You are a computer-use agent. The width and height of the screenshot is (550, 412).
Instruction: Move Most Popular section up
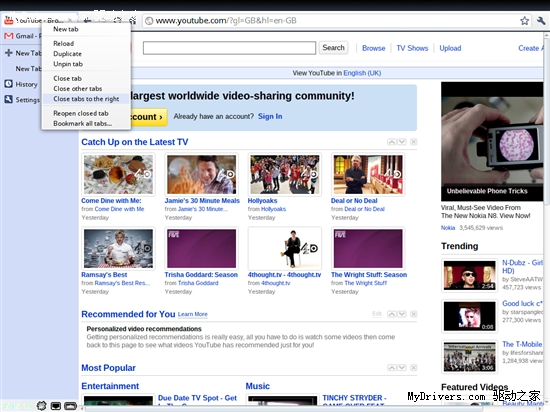392,367
